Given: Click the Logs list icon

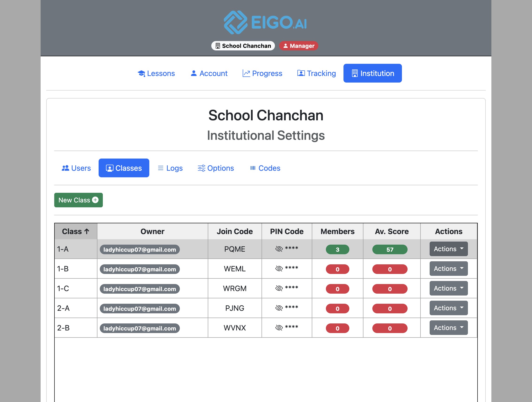Looking at the screenshot, I should (x=160, y=168).
